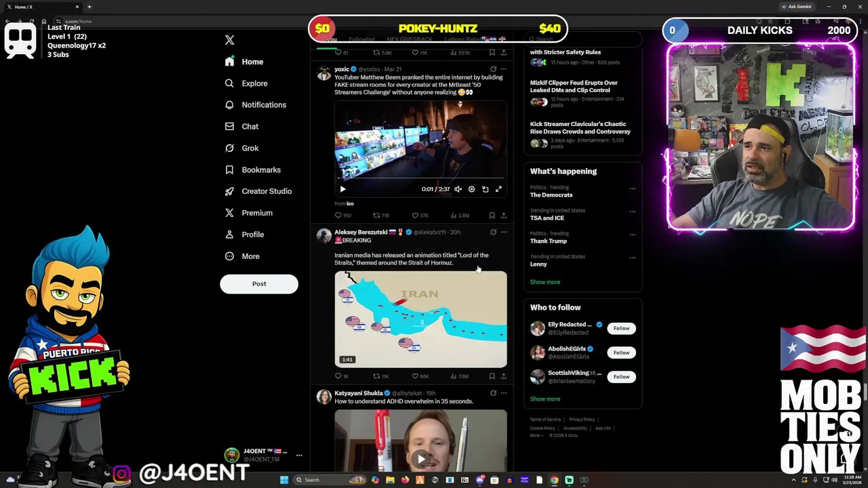Ask Grok about Katyayani Shukla post
Viewport: 868px width, 488px height.
coord(493,393)
